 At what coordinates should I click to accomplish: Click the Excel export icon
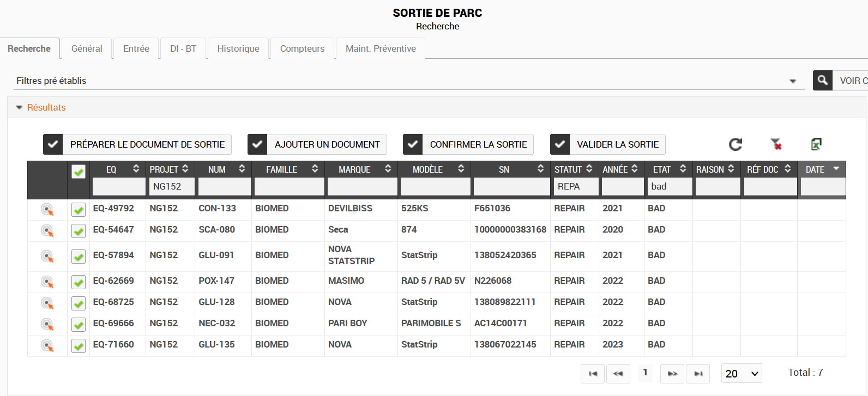[x=816, y=144]
